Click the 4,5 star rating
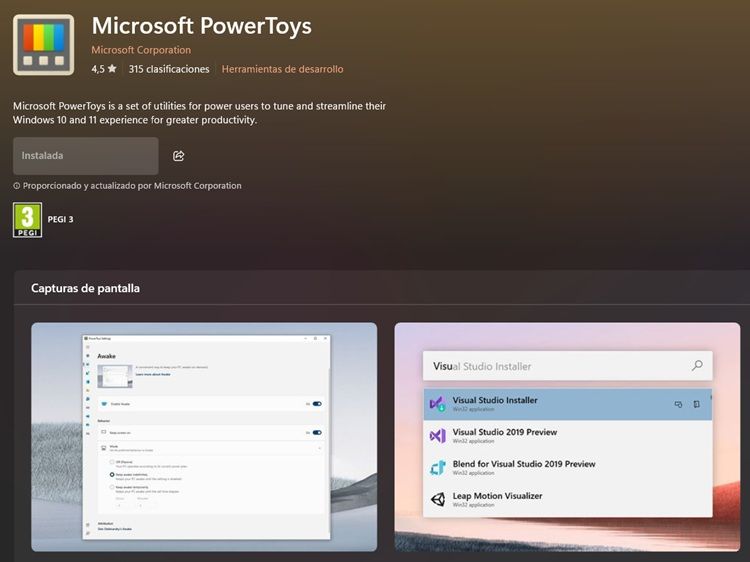Image resolution: width=750 pixels, height=562 pixels. pyautogui.click(x=104, y=69)
